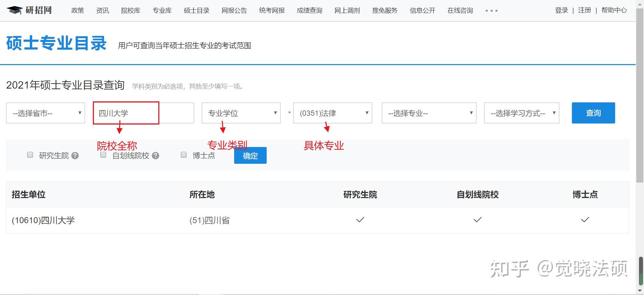Open the 资讯 nav item
Image resolution: width=644 pixels, height=295 pixels.
click(102, 10)
